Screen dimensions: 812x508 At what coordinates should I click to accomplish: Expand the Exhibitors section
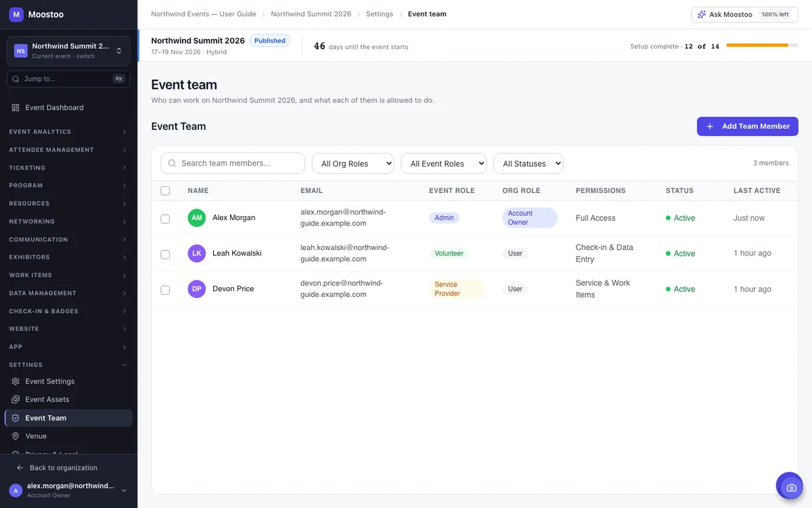tap(68, 257)
